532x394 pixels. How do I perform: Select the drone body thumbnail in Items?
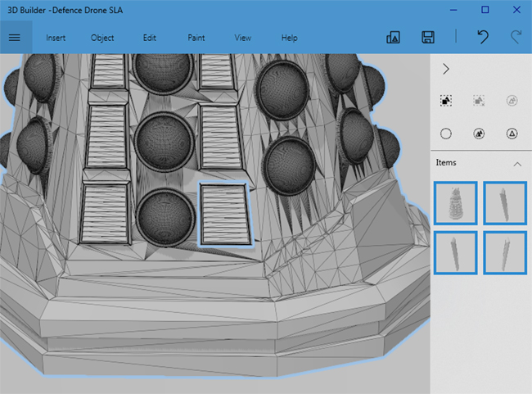[x=456, y=203]
